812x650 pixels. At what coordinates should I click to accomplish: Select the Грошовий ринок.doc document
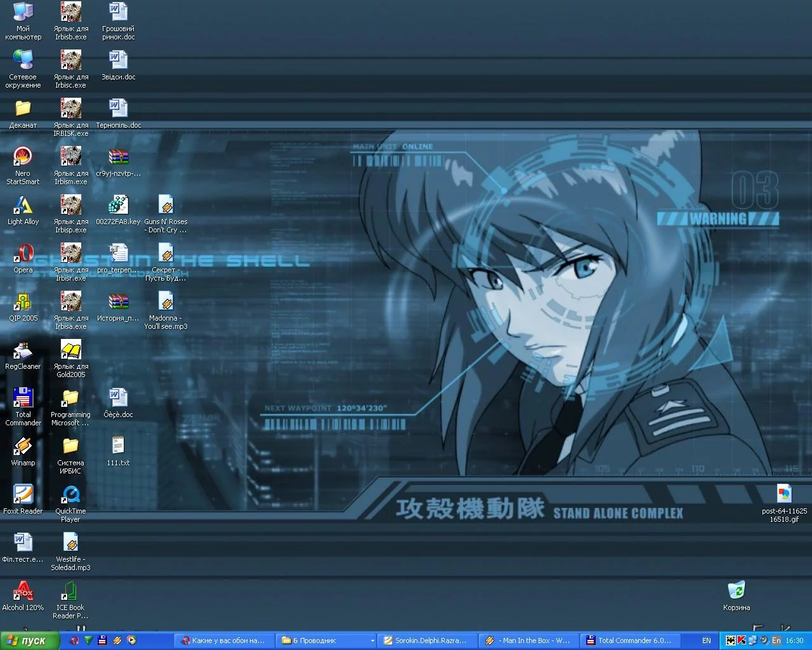[x=118, y=21]
